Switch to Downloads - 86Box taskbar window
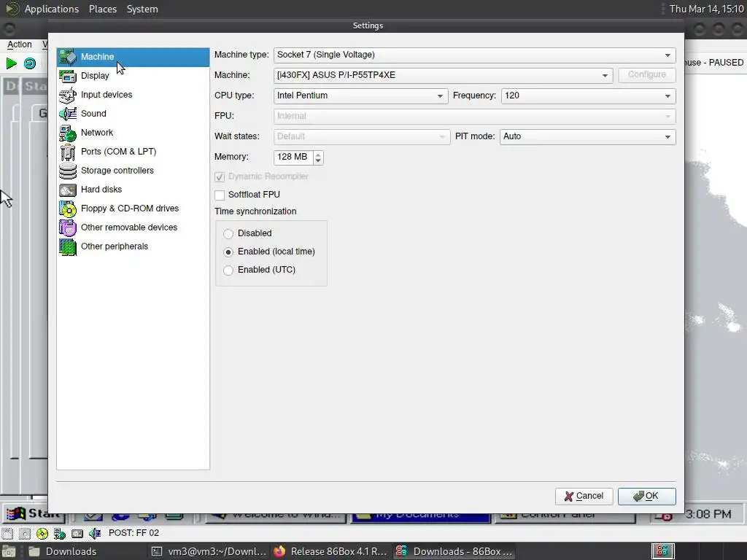Image resolution: width=747 pixels, height=560 pixels. [454, 551]
